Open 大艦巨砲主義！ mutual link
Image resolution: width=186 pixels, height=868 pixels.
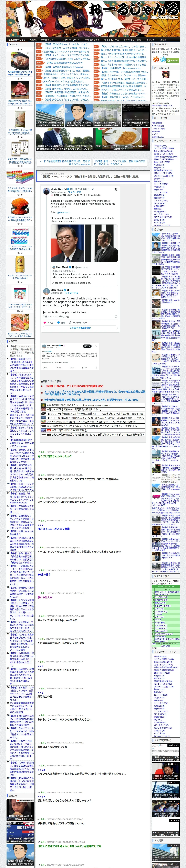point(157,123)
